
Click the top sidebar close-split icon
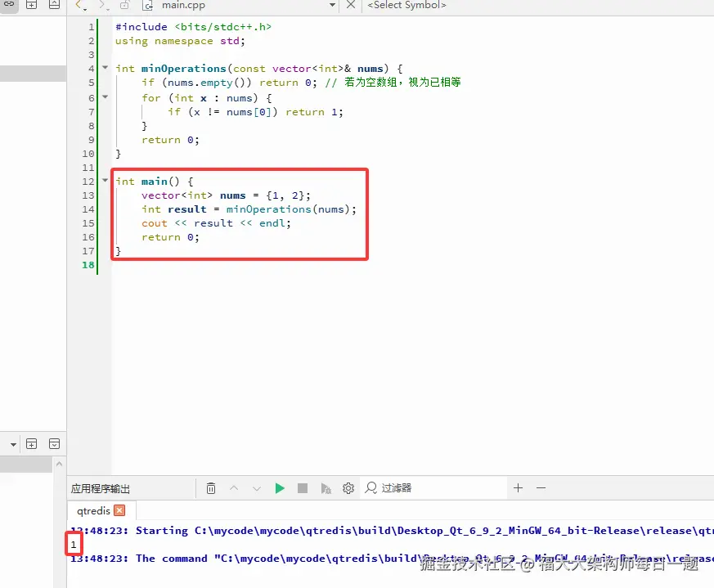[x=54, y=5]
